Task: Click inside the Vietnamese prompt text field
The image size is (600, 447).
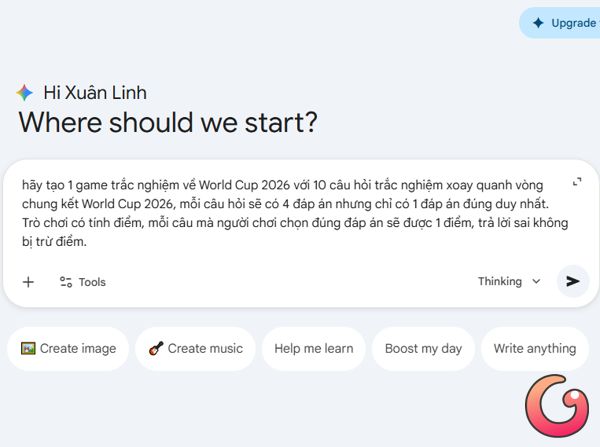Action: (x=290, y=212)
